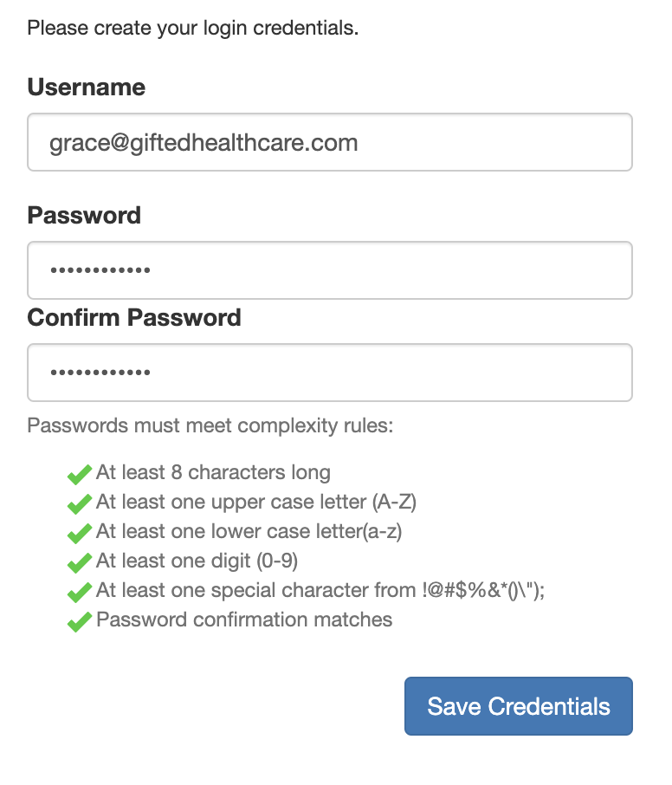The width and height of the screenshot is (672, 785).
Task: Click the 'Please create your login credentials' text
Action: tap(193, 28)
